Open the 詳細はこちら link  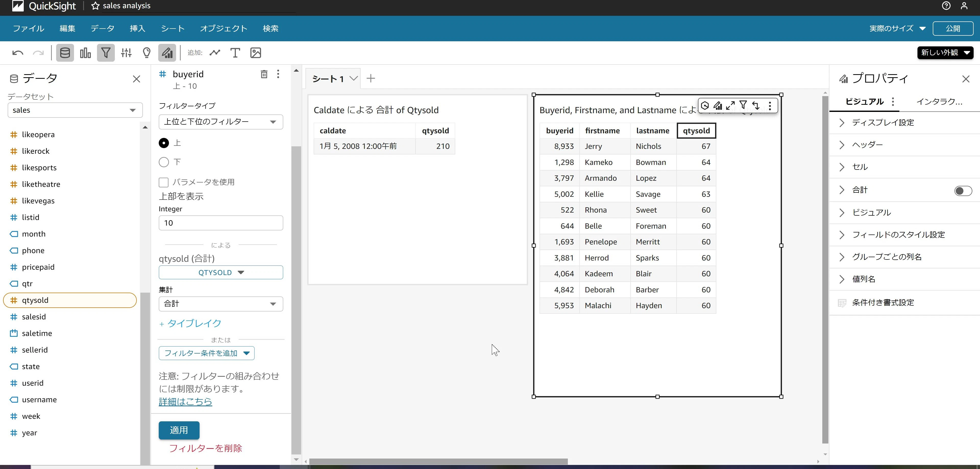click(185, 402)
